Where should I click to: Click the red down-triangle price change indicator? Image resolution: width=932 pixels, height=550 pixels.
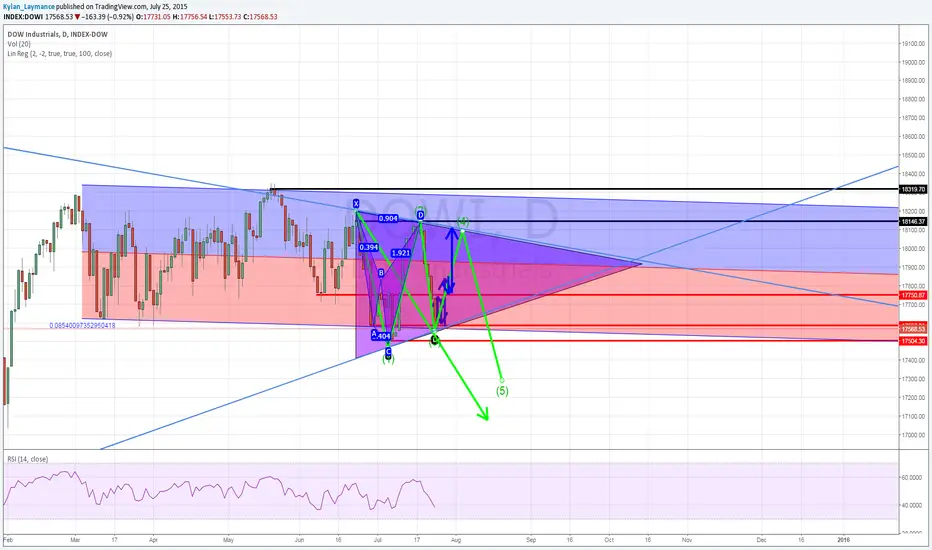point(77,17)
